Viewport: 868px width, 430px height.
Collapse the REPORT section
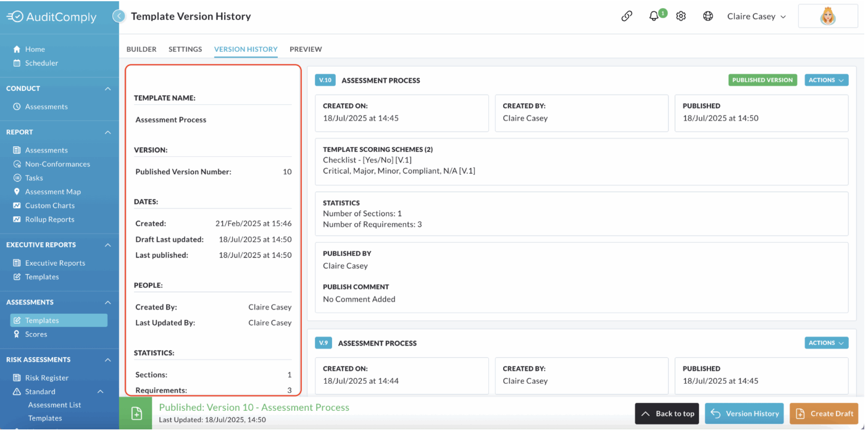click(108, 132)
